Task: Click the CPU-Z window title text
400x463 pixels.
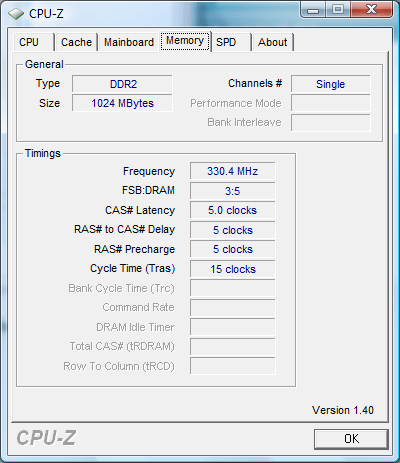Action: pos(46,14)
